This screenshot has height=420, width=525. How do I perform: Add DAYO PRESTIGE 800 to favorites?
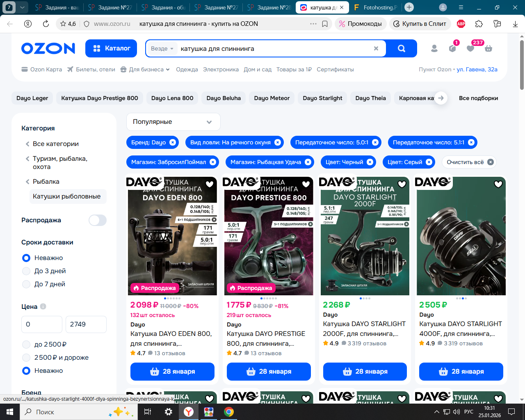click(x=306, y=184)
